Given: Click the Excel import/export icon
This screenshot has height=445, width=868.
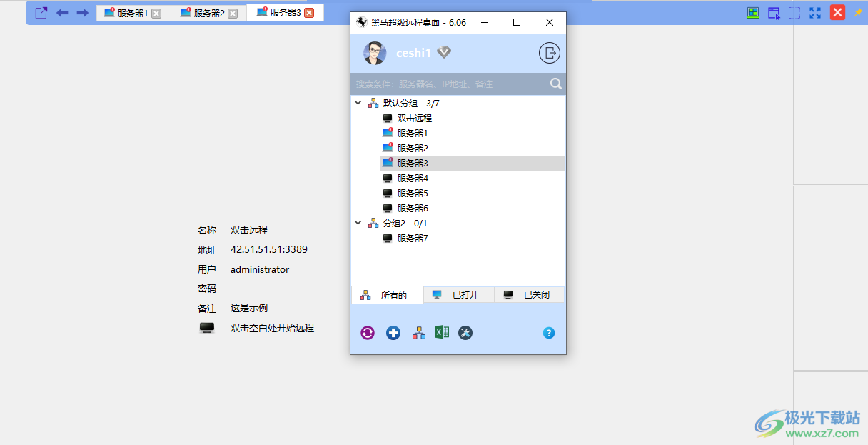Looking at the screenshot, I should 442,332.
